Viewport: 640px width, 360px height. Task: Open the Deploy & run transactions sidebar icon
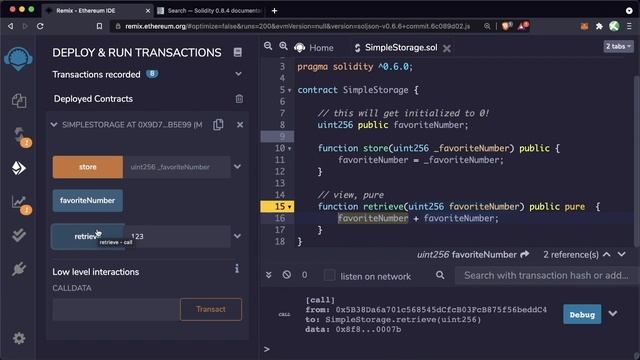18,168
